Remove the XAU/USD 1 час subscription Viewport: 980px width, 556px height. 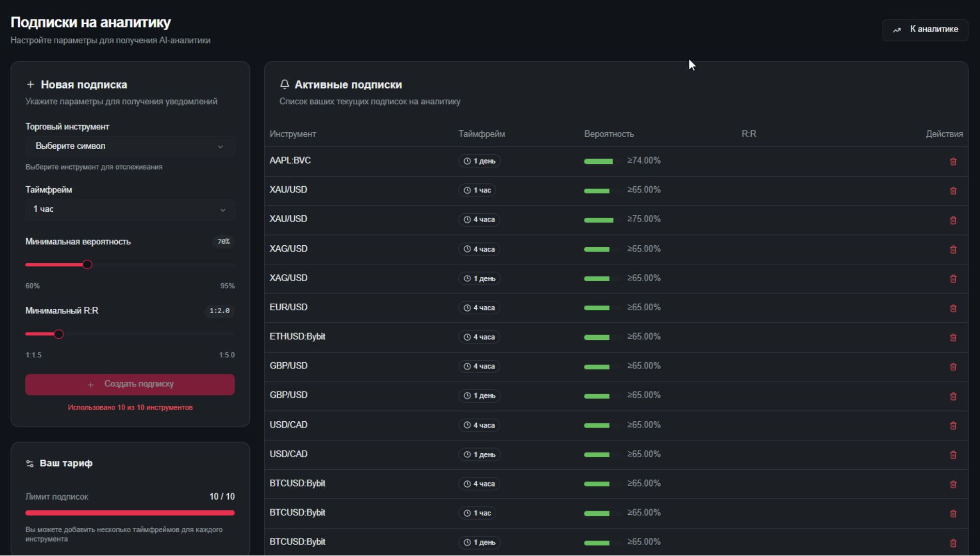coord(953,191)
